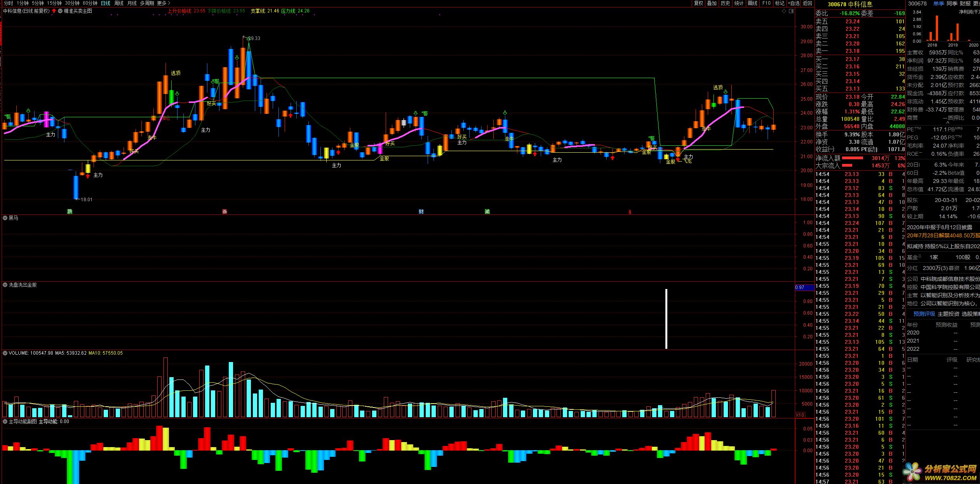
Task: Click the 涨 marker below the chart
Action: coord(225,212)
